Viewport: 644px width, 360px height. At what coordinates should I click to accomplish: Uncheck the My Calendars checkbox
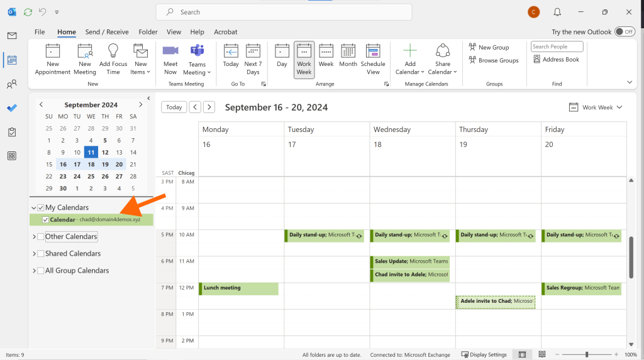[x=41, y=208]
